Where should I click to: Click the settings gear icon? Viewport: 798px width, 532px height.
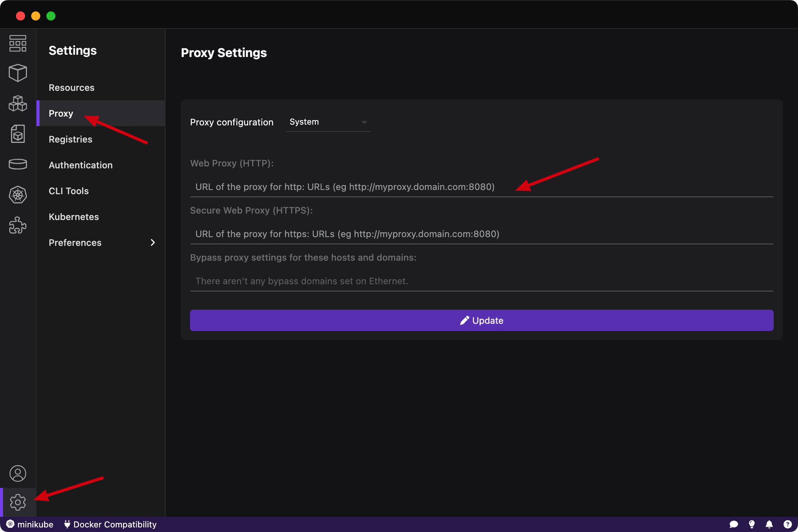pyautogui.click(x=18, y=502)
